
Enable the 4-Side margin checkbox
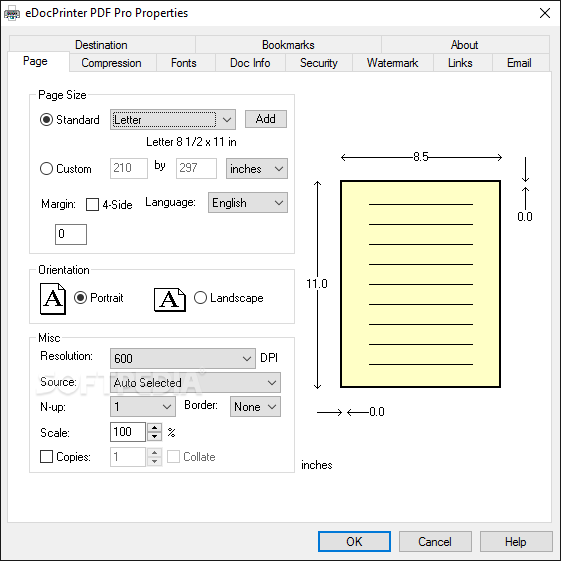[x=92, y=205]
